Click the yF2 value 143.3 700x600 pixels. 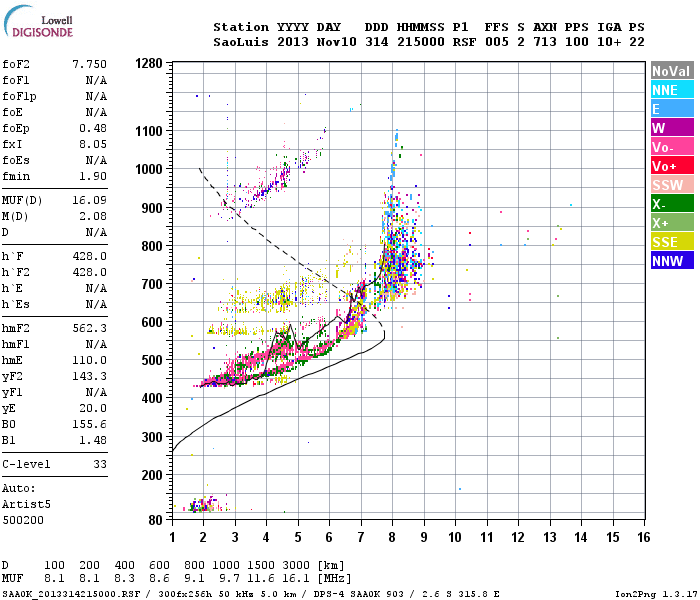tap(90, 376)
